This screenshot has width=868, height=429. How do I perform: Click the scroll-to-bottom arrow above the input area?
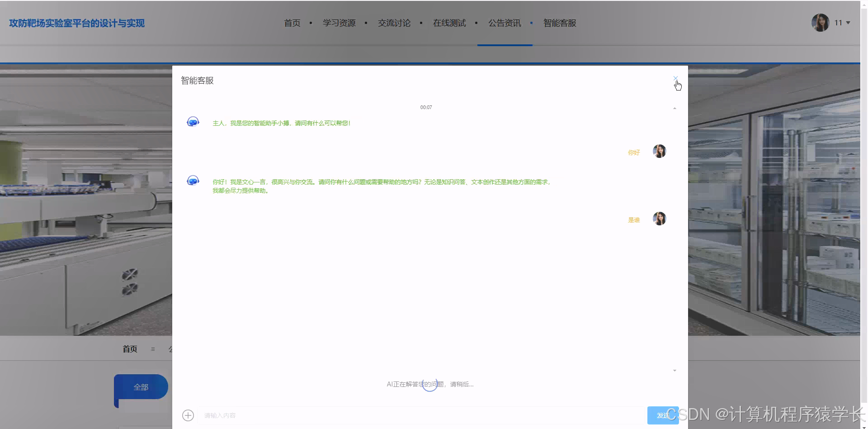click(x=675, y=370)
